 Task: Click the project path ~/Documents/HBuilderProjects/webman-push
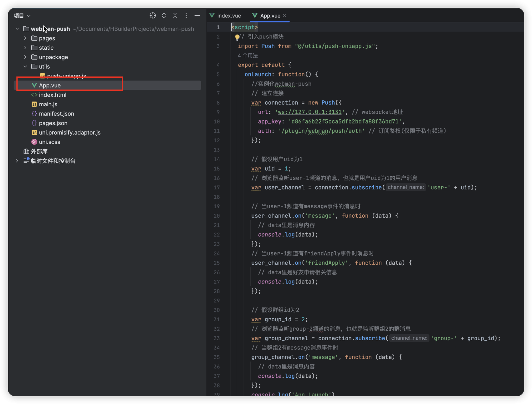point(133,29)
